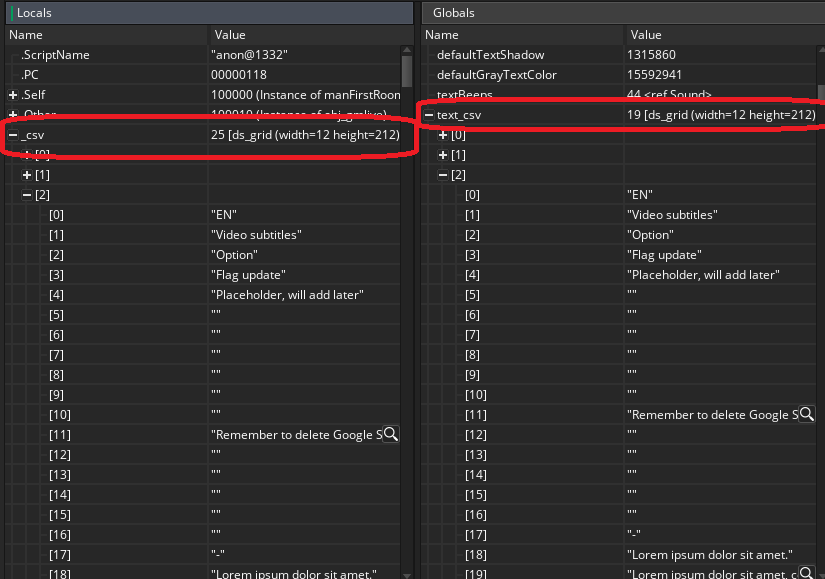Screen dimensions: 825x579
Task: Expand the [0] row under text_csv in Globals
Action: (x=443, y=135)
